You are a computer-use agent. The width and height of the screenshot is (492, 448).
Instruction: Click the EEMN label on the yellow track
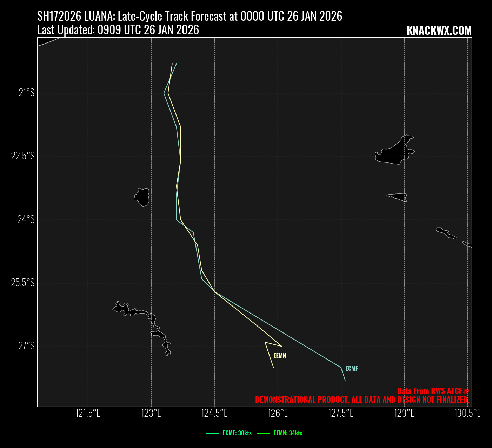click(x=280, y=356)
